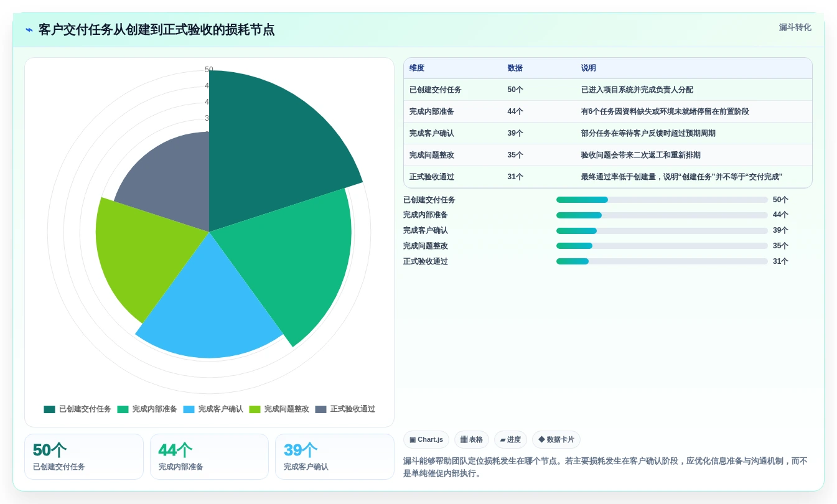837x504 pixels.
Task: Click the 进度 tag chip
Action: coord(510,439)
